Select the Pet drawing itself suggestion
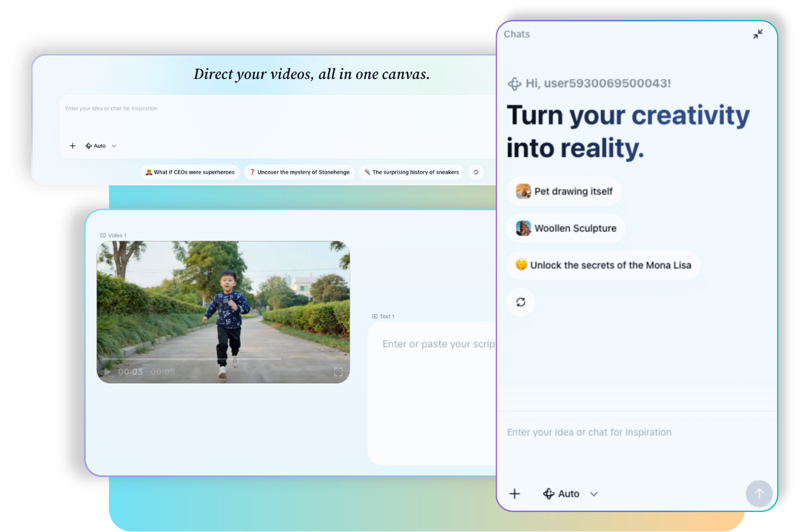Viewport: 799px width, 532px height. click(x=564, y=191)
